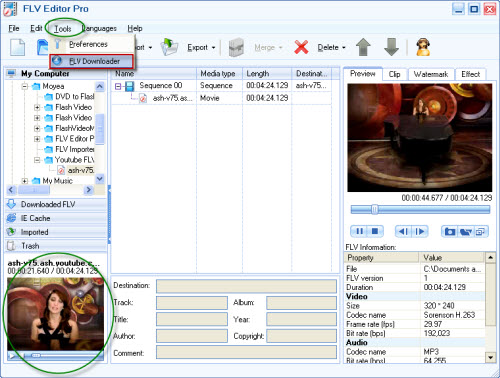Choose Preferences from the Tools menu
The width and height of the screenshot is (500, 378).
click(88, 44)
